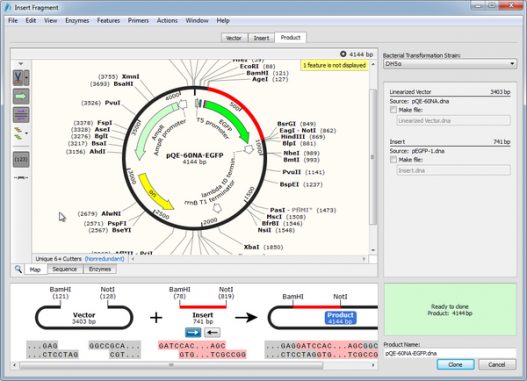Choose forward insert orientation arrow
Viewport: 527px width, 381px height.
(193, 332)
